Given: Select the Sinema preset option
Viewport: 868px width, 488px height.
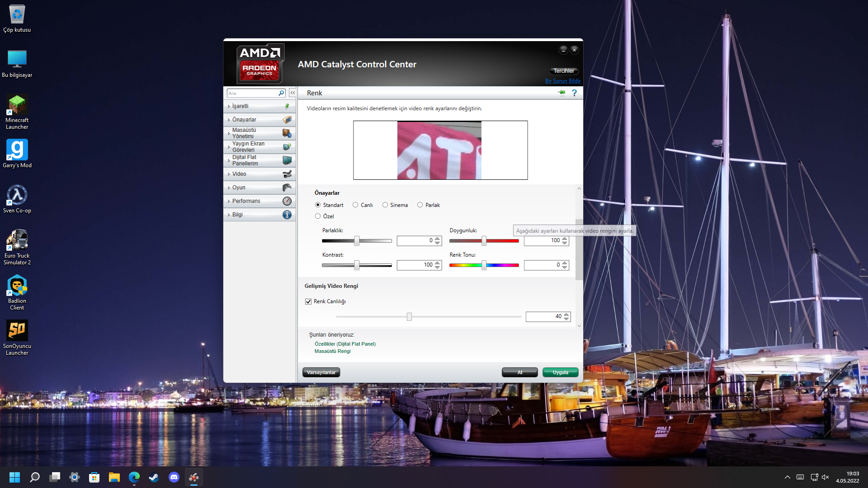Looking at the screenshot, I should point(385,205).
